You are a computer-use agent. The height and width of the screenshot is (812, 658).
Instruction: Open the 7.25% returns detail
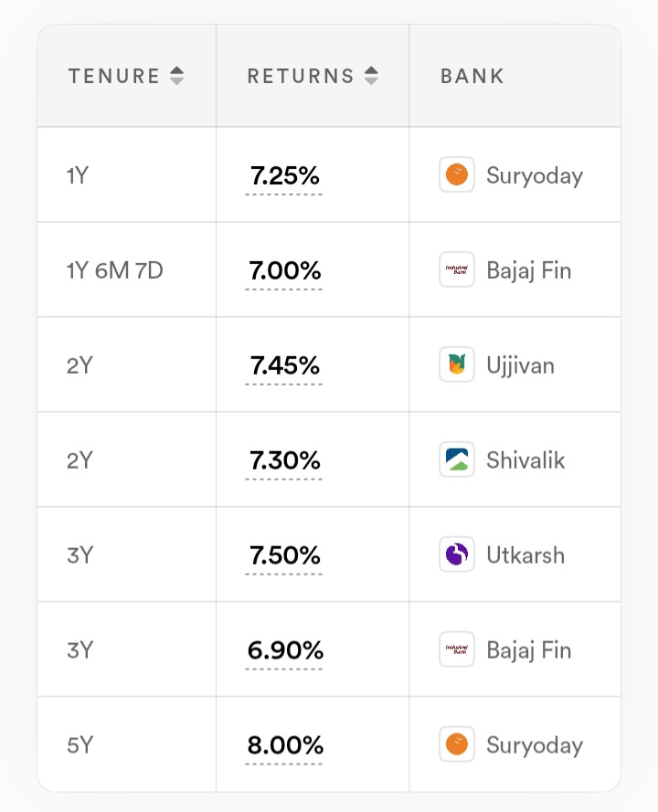pos(284,175)
